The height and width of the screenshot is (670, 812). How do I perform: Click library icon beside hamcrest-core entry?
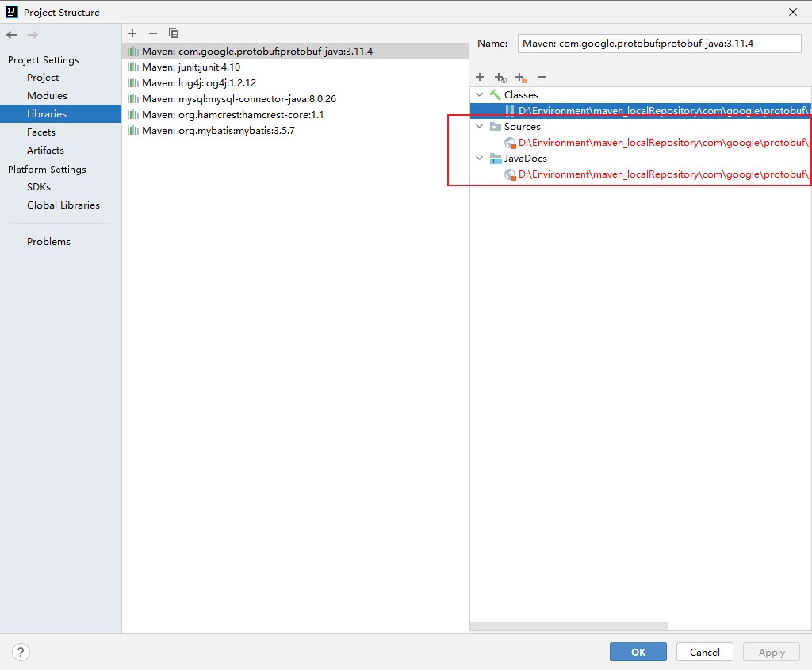click(133, 115)
